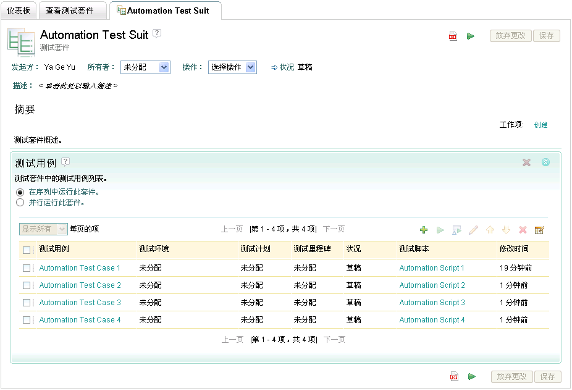Click the 测试脚本 column header

[x=414, y=249]
